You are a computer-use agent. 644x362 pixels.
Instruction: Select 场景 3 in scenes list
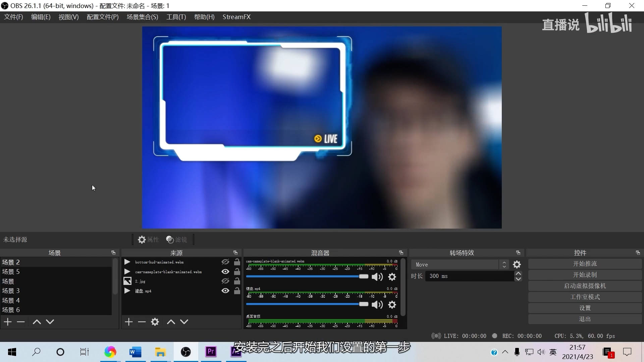coord(11,291)
